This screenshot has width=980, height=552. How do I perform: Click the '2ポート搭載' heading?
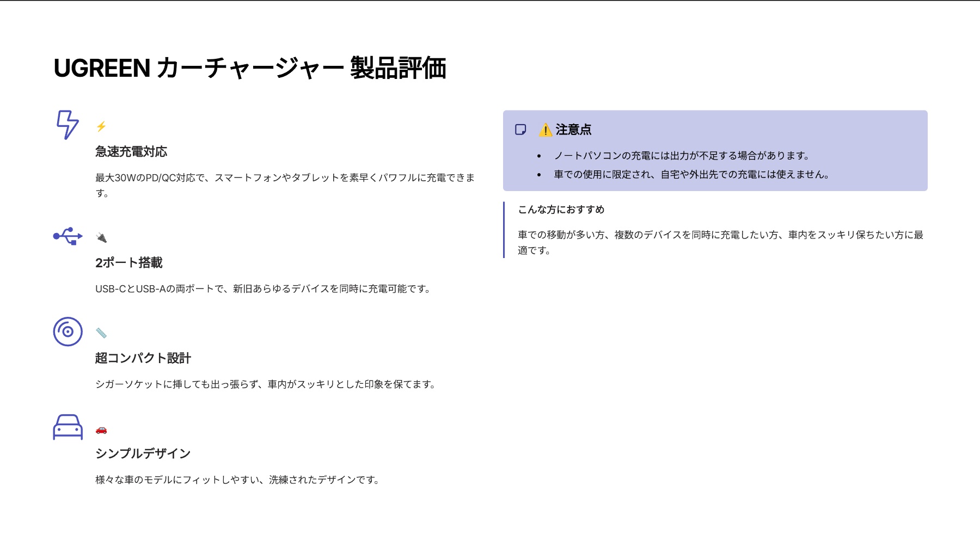129,263
